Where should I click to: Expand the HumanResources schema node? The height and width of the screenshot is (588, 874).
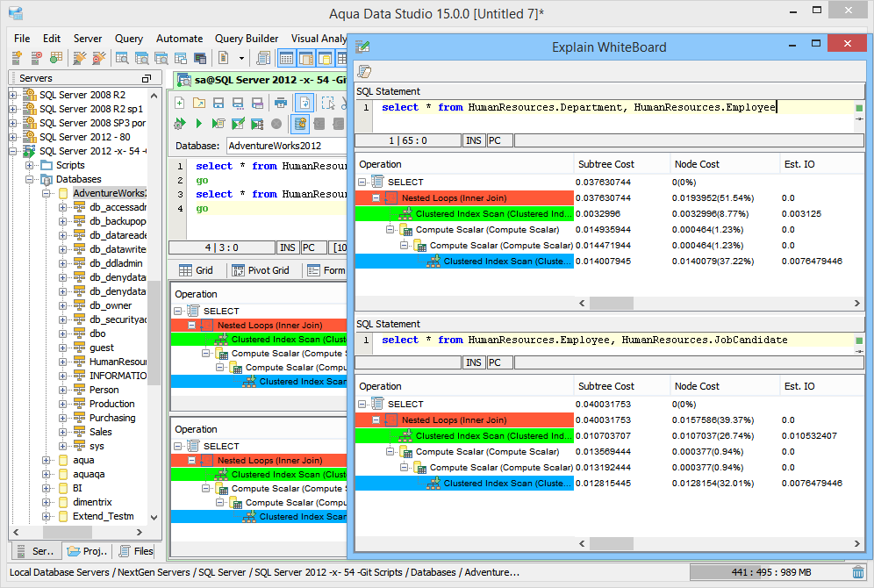(62, 362)
